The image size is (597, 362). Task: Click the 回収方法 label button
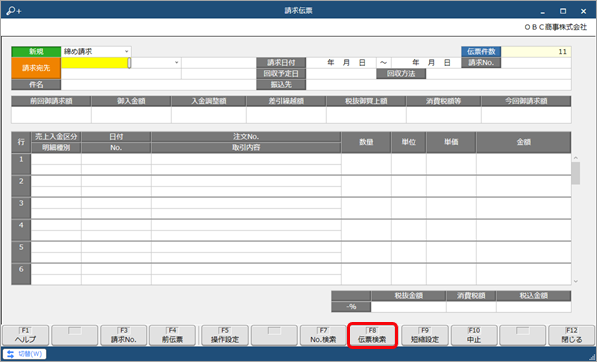point(401,74)
